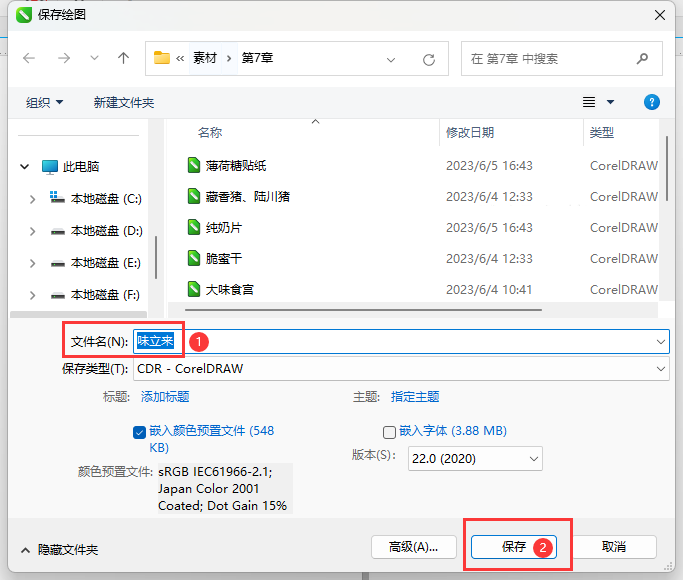Click CorelDRAW icon beside 脆蜜干
The height and width of the screenshot is (580, 683).
(x=194, y=258)
